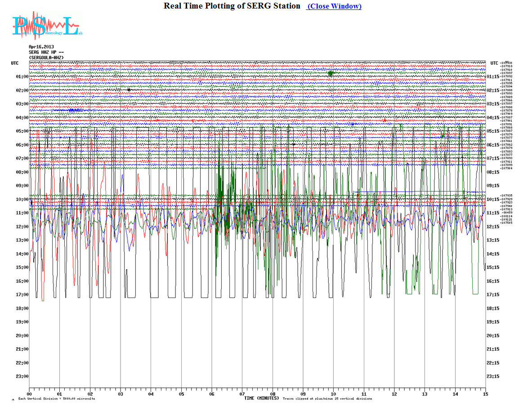Viewport: 532px width, 405px height.
Task: Click the UTC label on the right axis
Action: click(494, 63)
